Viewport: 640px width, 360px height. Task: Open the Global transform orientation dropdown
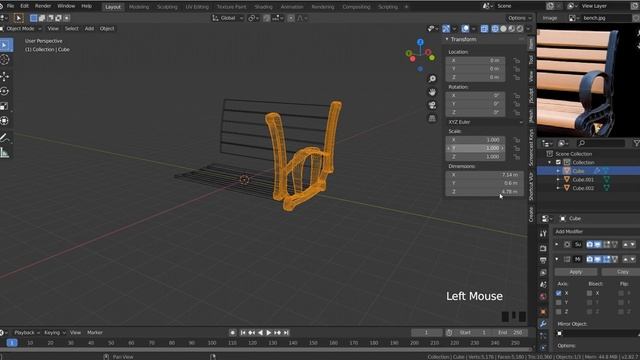coord(227,18)
